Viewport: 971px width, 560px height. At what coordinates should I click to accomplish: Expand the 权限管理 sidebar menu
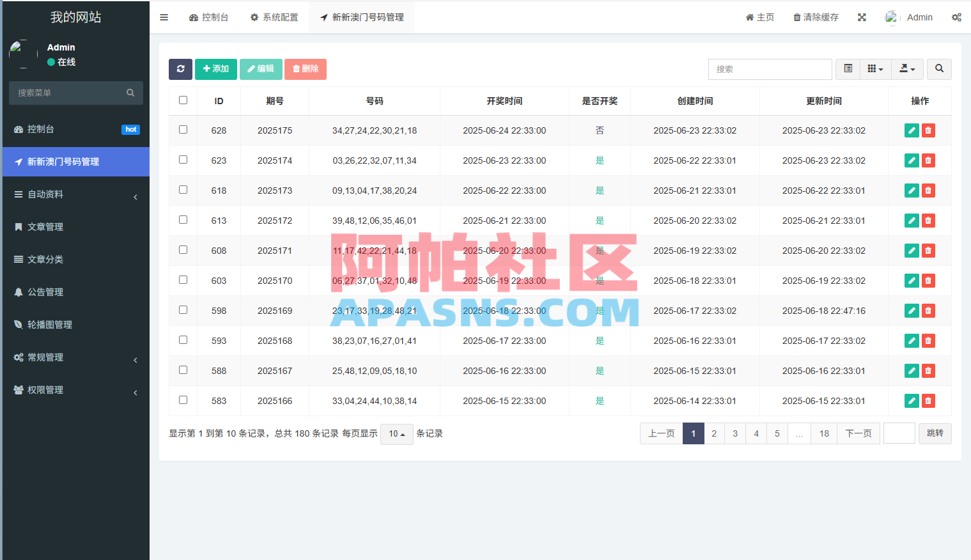pos(76,390)
